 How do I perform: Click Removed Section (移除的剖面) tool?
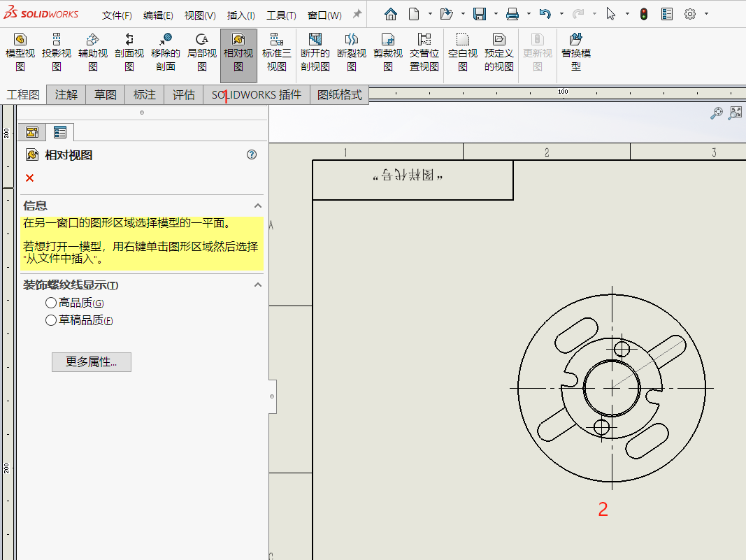coord(166,52)
